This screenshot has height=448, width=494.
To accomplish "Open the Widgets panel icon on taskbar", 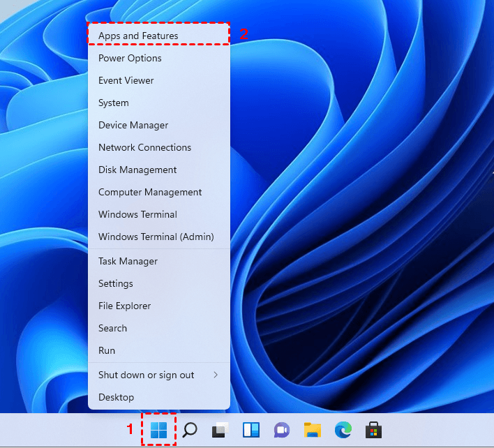I will tap(250, 430).
